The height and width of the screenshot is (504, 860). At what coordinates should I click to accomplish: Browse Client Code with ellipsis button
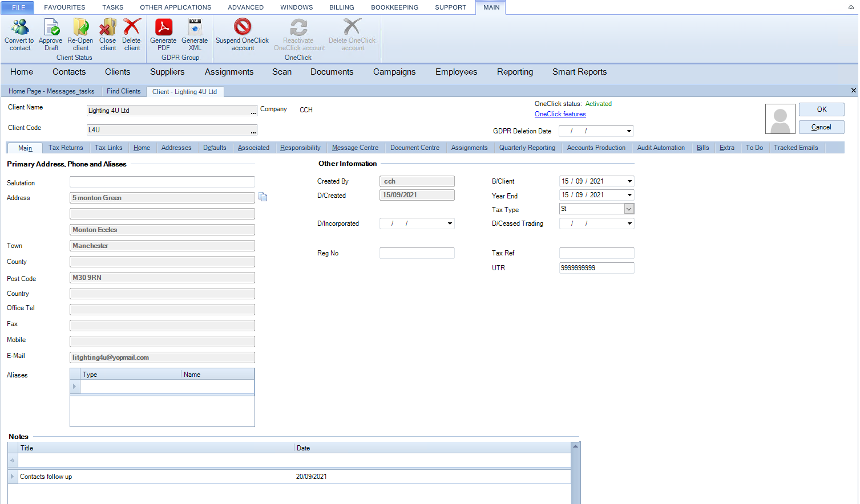[253, 131]
